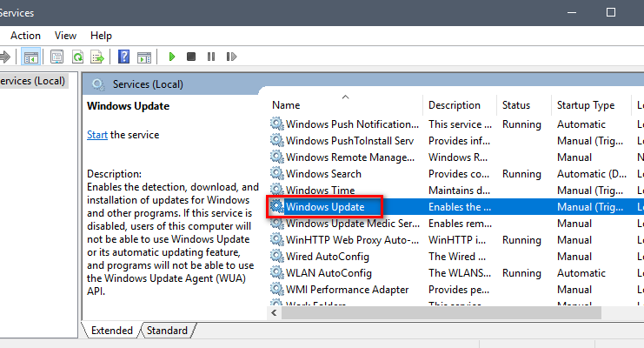Screen dimensions: 644x348
Task: Select the Windows Time service name
Action: pyautogui.click(x=320, y=191)
